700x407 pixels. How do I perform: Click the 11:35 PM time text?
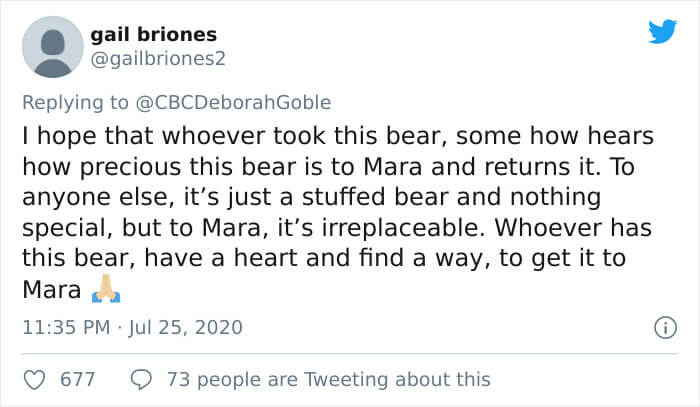point(66,328)
